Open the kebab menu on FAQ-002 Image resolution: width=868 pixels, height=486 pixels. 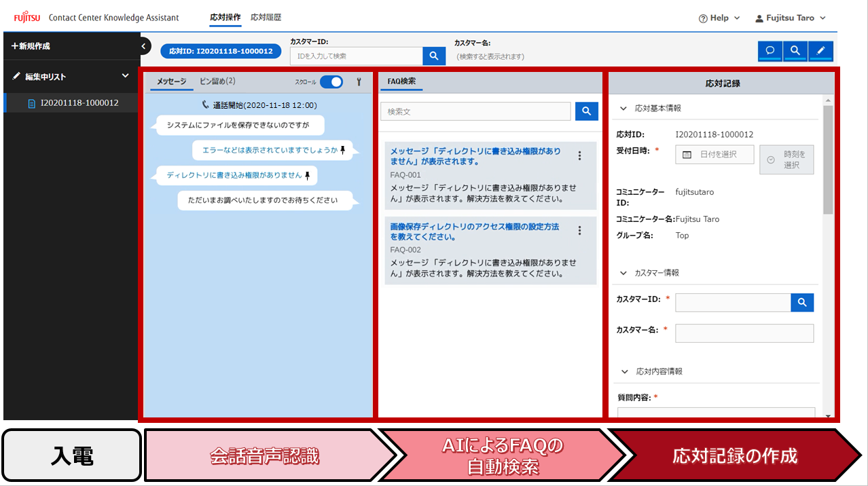coord(579,230)
